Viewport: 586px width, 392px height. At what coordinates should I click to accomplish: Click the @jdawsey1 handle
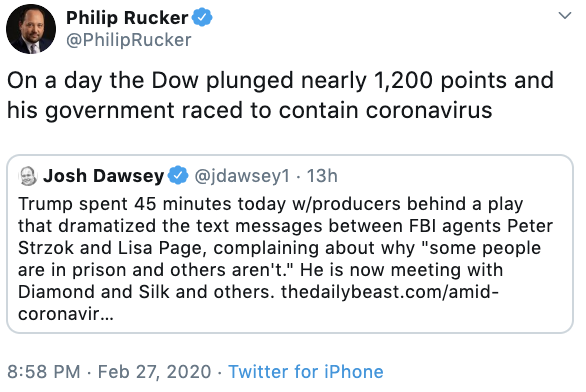pos(242,176)
